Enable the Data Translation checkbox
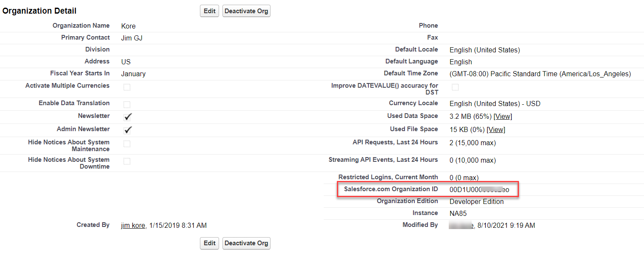This screenshot has width=644, height=261. click(x=127, y=104)
